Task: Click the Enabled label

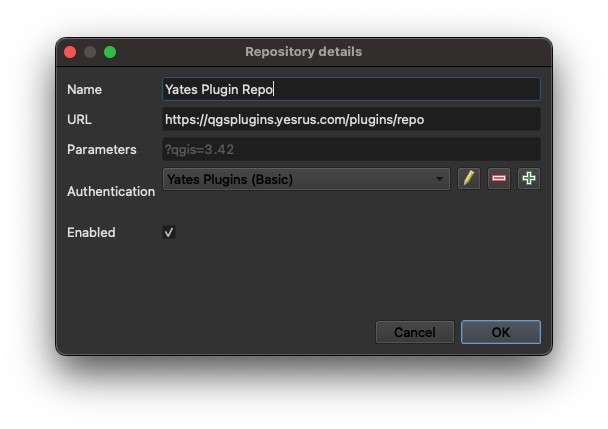Action: [91, 232]
